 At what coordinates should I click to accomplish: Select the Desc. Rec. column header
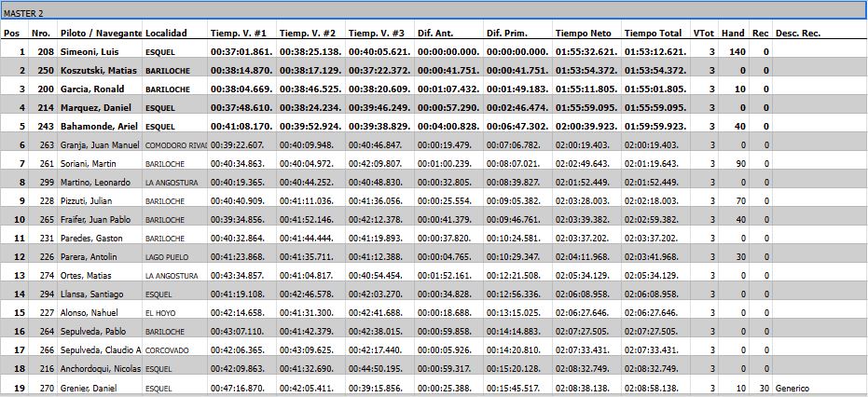click(798, 34)
